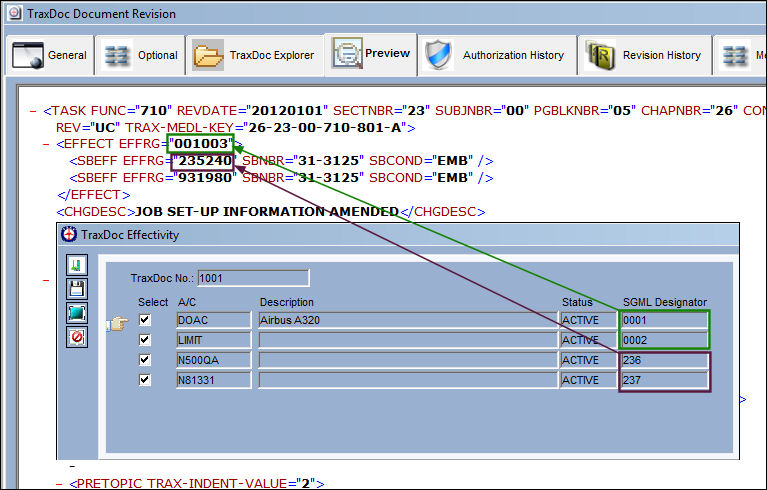Collapse the EFFECT XML node
Image resolution: width=767 pixels, height=490 pixels.
[46, 144]
